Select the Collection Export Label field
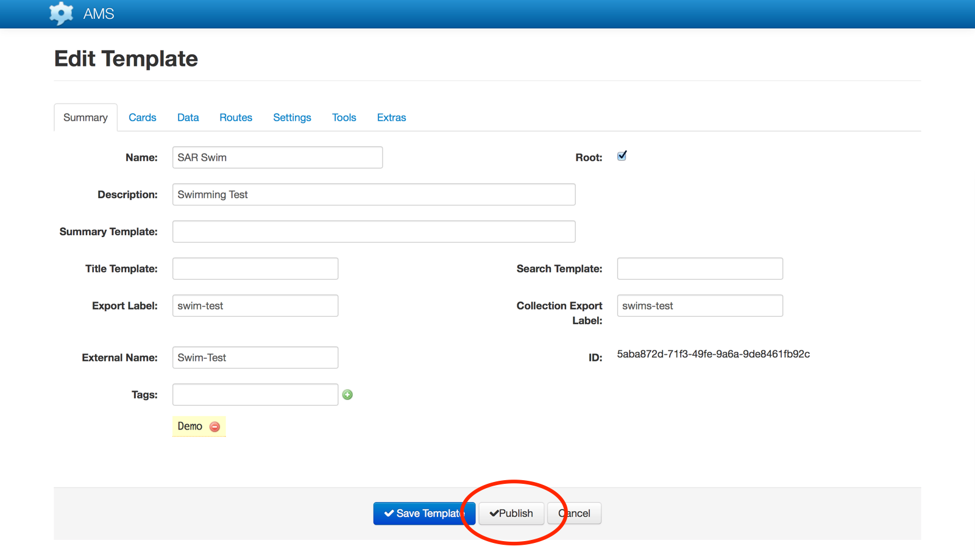 [x=700, y=306]
